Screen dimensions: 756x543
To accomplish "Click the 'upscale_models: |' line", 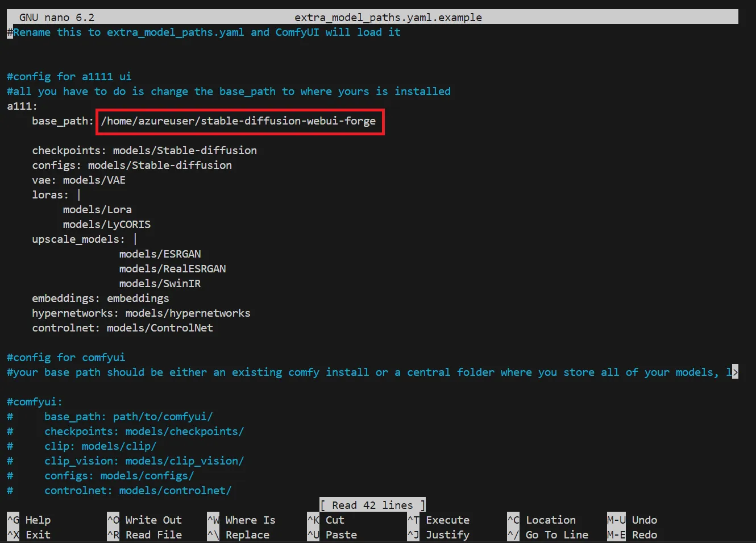I will click(85, 239).
